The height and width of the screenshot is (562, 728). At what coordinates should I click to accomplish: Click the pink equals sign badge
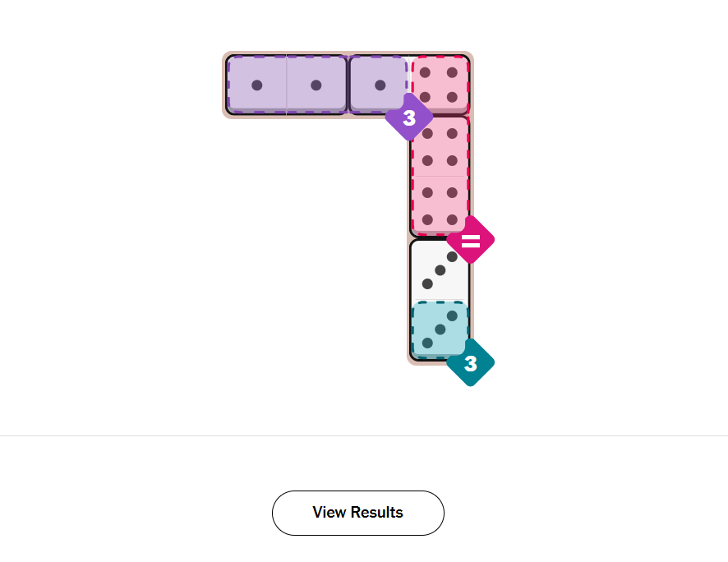coord(470,241)
